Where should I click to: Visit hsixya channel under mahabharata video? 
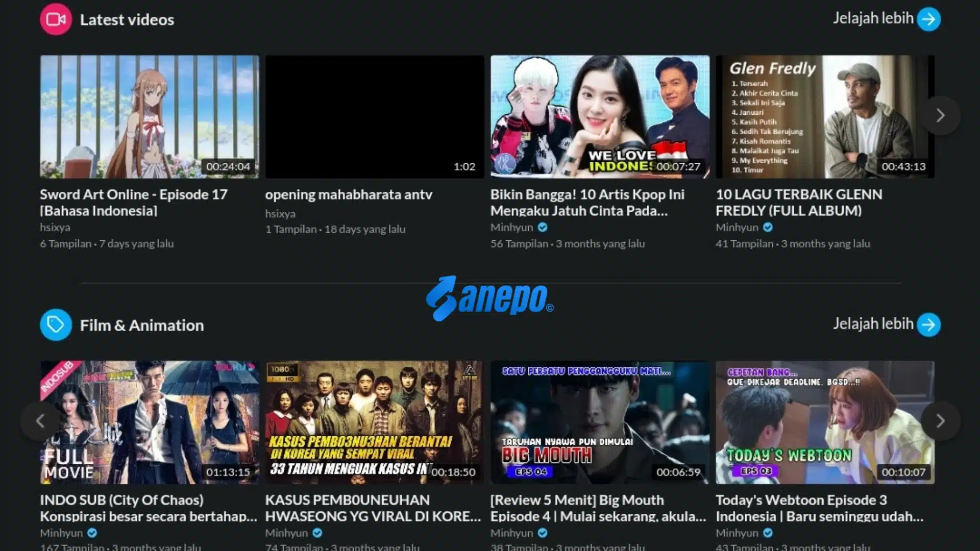(x=280, y=213)
